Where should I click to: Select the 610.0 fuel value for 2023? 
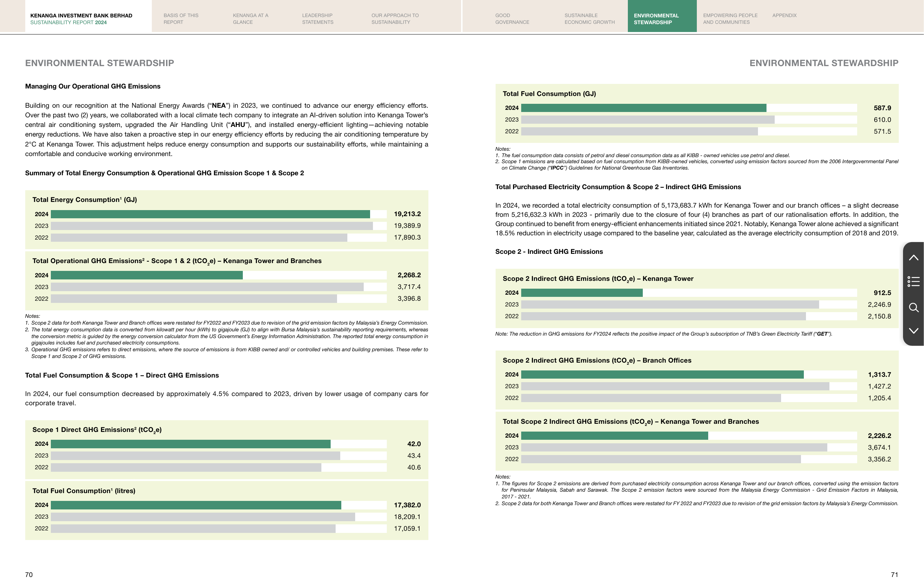(x=882, y=120)
